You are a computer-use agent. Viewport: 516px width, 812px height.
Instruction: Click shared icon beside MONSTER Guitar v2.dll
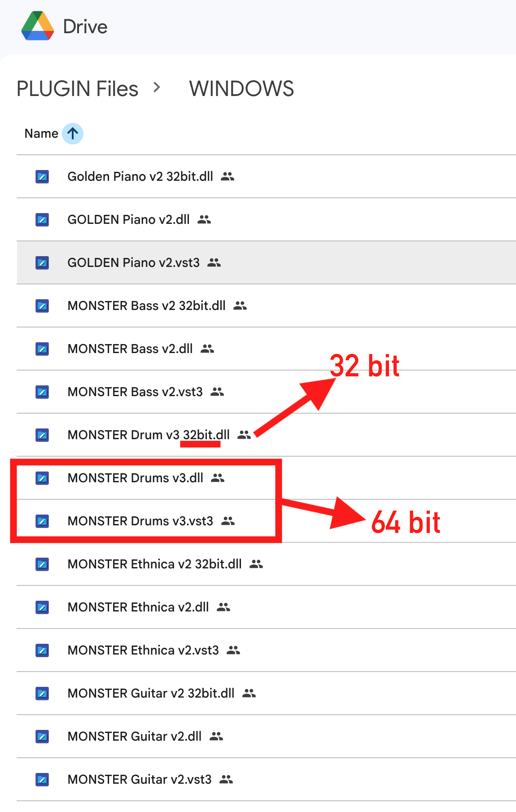[x=216, y=736]
